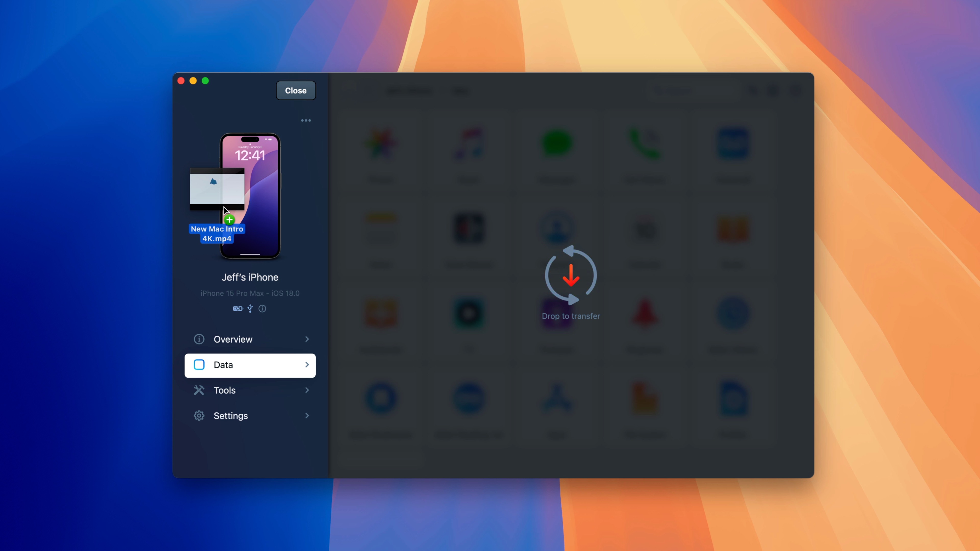This screenshot has height=551, width=980.
Task: Click the Settings gear icon
Action: pos(199,416)
